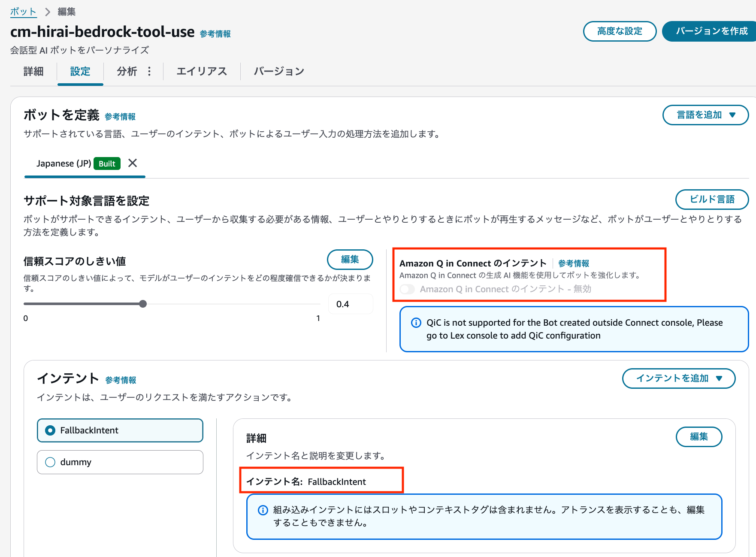The image size is (756, 557).
Task: Toggle the Amazon Q in Connect intent switch
Action: [407, 289]
